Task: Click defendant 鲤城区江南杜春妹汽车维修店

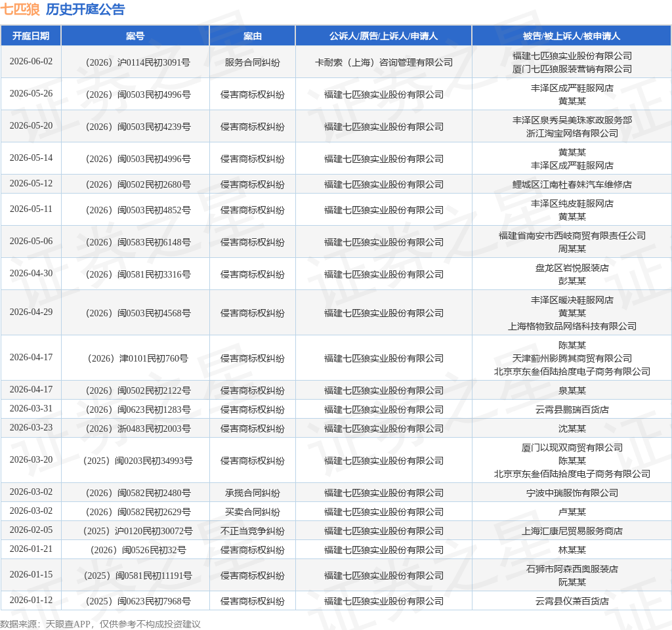Action: point(572,184)
